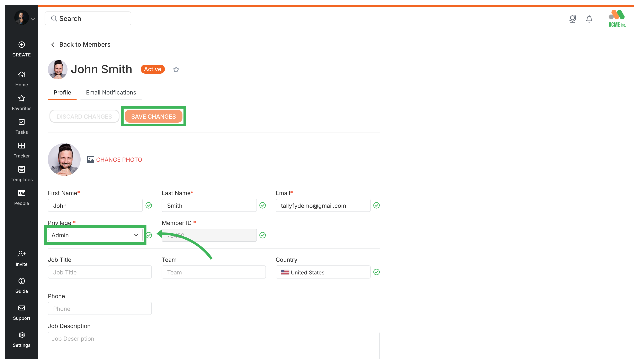Click the Save Changes button
This screenshot has height=364, width=639.
153,116
